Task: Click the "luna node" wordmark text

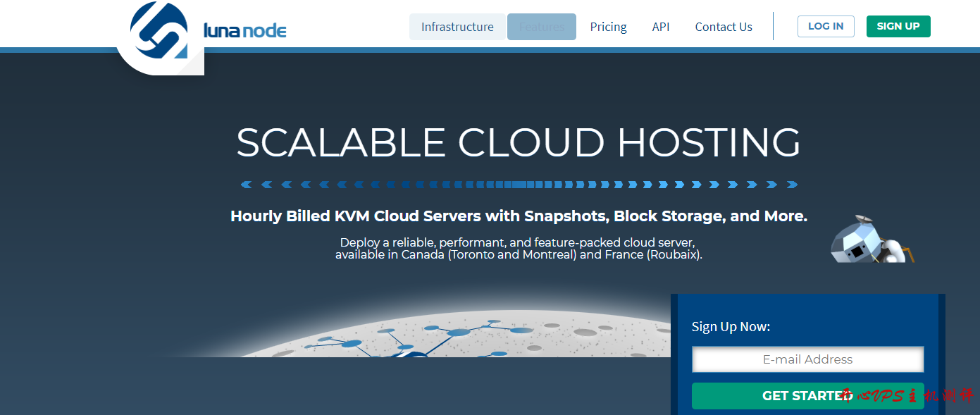Action: pos(244,30)
